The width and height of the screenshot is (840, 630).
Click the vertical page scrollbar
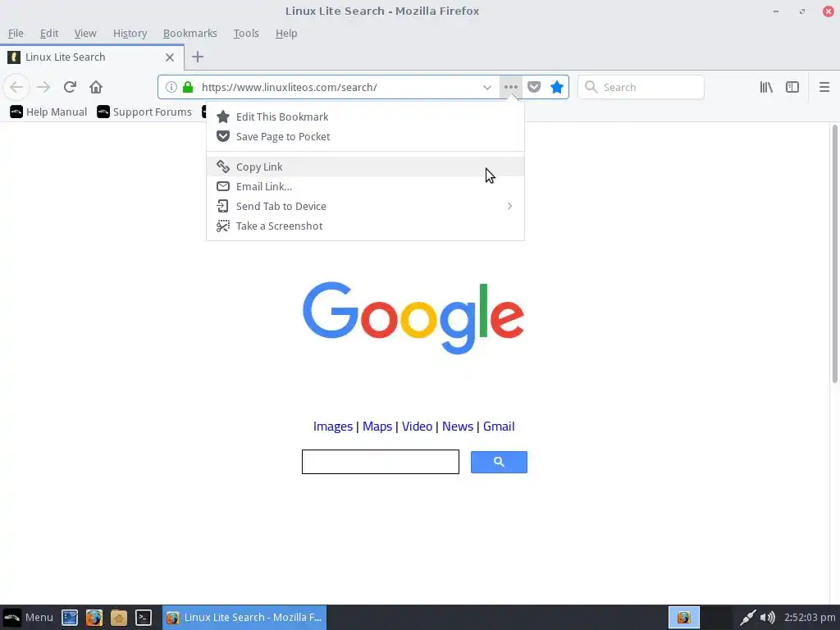(834, 253)
